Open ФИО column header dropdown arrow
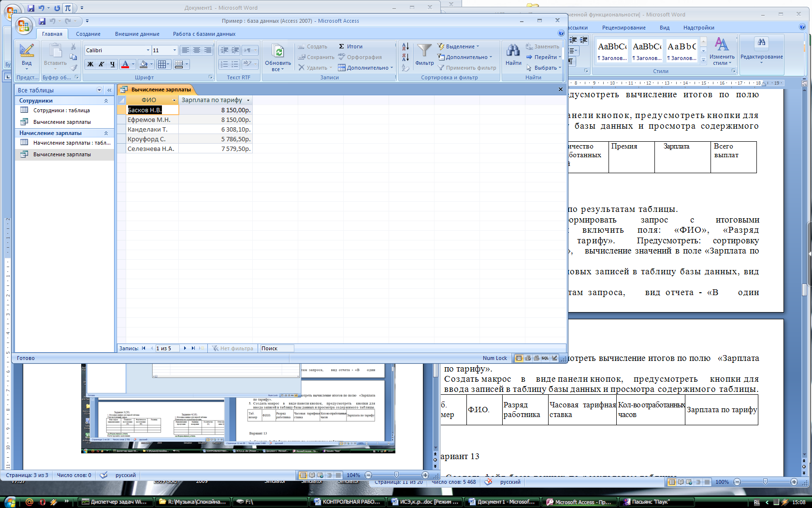The height and width of the screenshot is (508, 812). click(x=174, y=100)
